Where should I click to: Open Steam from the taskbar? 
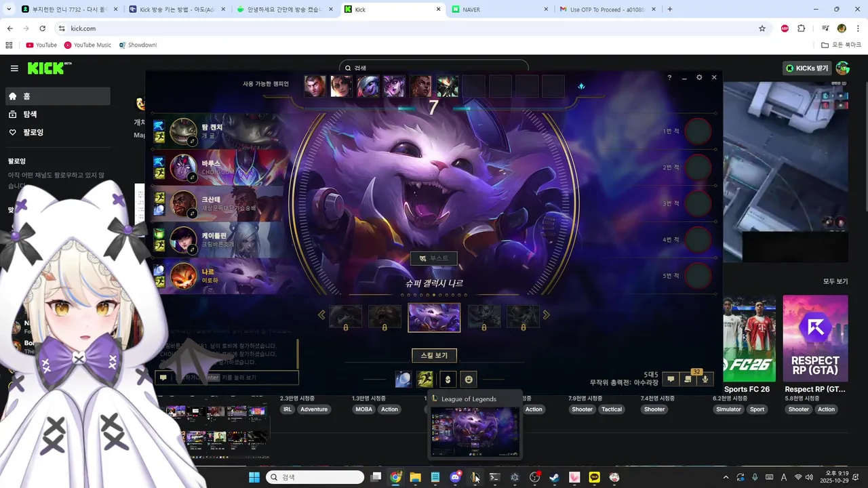pyautogui.click(x=554, y=477)
